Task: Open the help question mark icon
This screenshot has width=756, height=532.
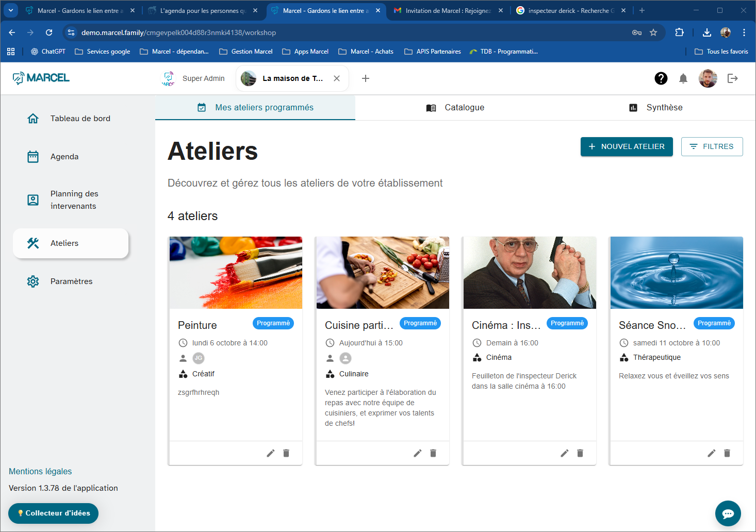Action: (661, 78)
